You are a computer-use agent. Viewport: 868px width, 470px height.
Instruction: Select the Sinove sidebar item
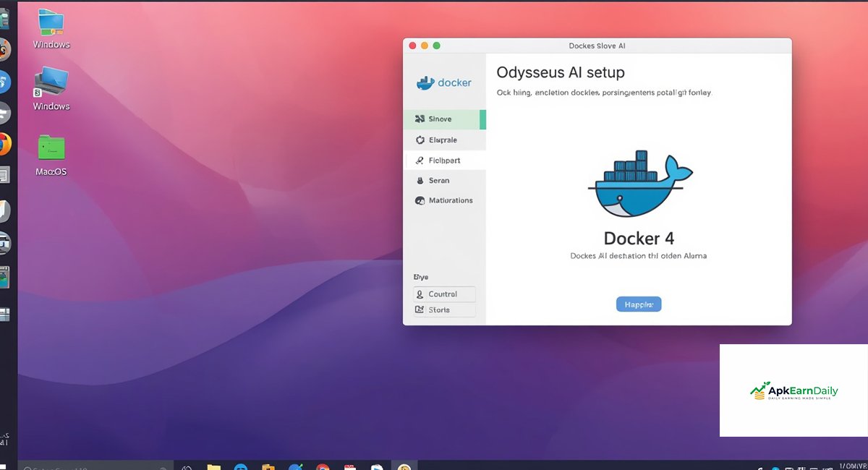coord(444,119)
